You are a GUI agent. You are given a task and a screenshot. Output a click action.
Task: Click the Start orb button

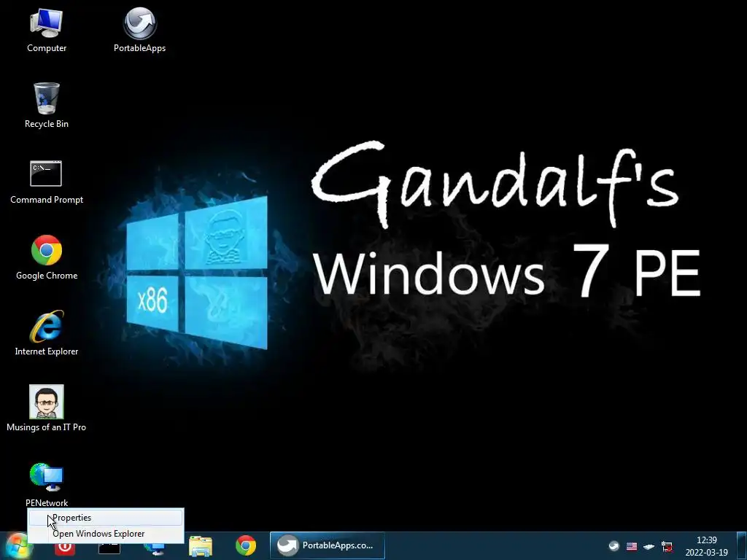[x=18, y=547]
